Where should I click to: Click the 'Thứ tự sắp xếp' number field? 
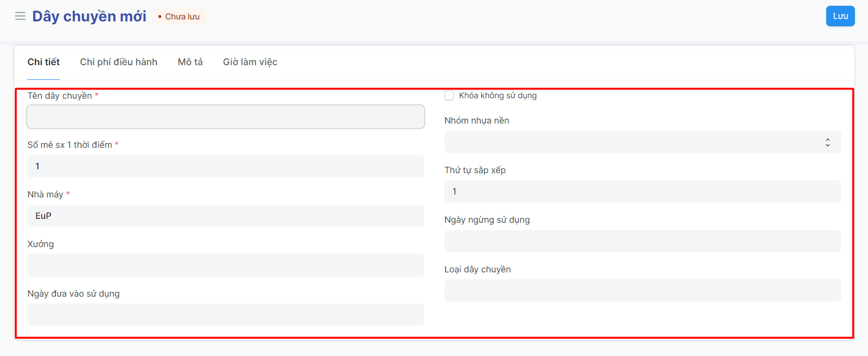(x=642, y=192)
